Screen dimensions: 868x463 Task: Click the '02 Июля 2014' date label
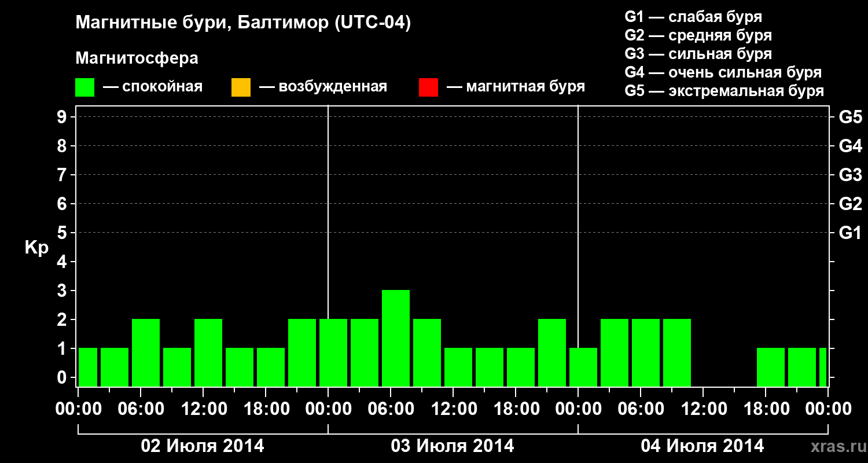tap(203, 446)
